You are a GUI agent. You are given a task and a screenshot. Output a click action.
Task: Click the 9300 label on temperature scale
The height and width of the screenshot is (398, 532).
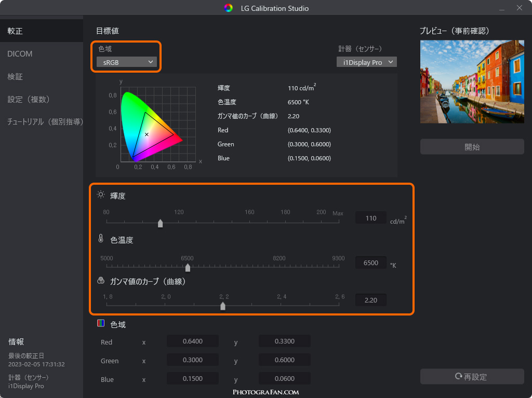coord(338,258)
